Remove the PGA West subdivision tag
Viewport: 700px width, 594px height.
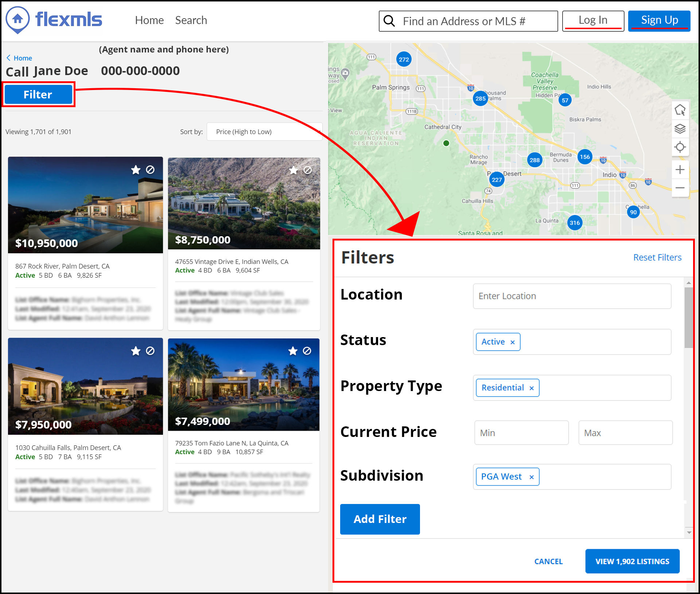pyautogui.click(x=532, y=477)
